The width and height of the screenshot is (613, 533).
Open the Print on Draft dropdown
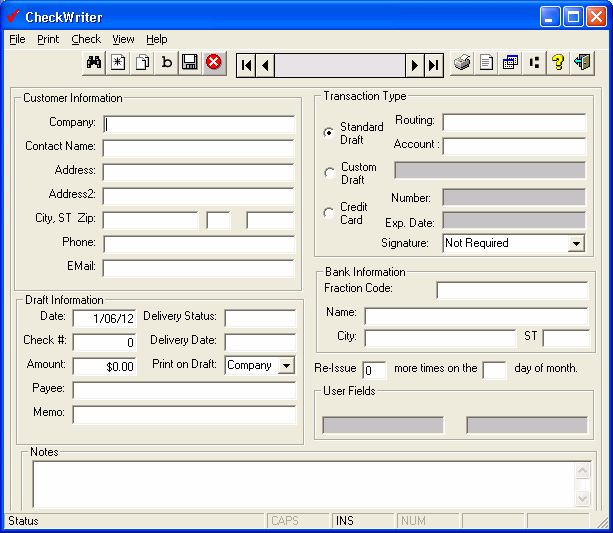tap(287, 366)
